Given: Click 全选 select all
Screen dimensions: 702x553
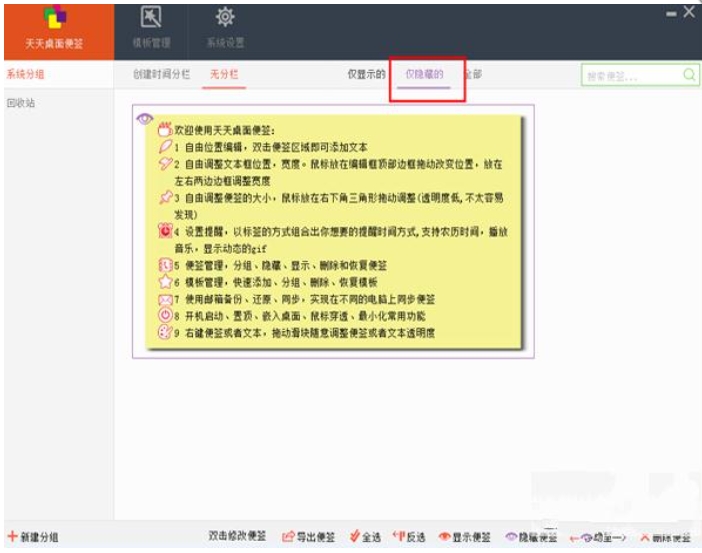Looking at the screenshot, I should (x=365, y=536).
